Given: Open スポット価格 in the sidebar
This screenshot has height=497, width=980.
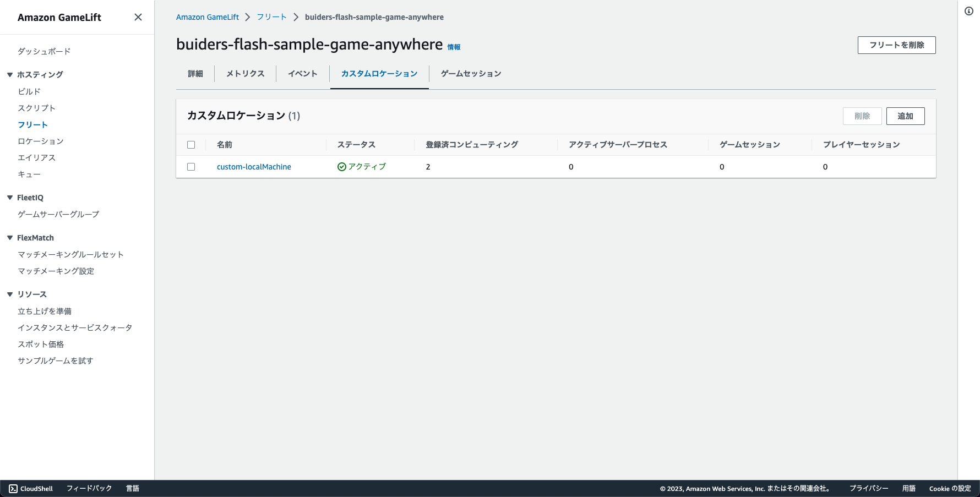Looking at the screenshot, I should [41, 344].
